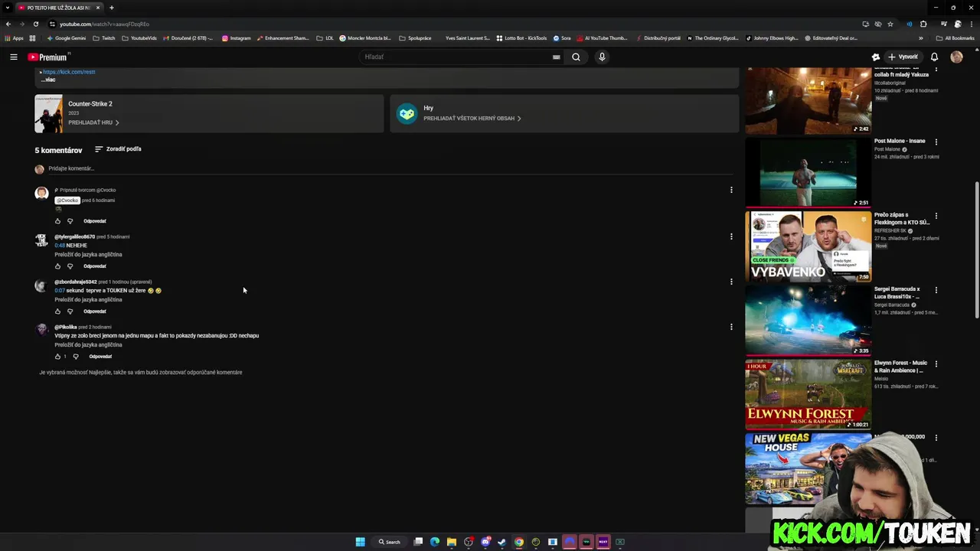The height and width of the screenshot is (551, 980).
Task: Like the comment by @tylergalileo8670
Action: coord(57,266)
